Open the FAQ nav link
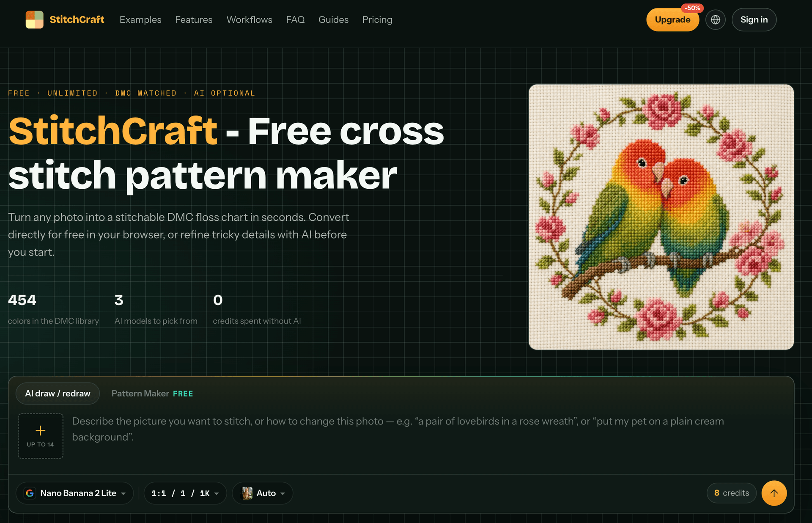Screen dimensions: 812x523 295,20
